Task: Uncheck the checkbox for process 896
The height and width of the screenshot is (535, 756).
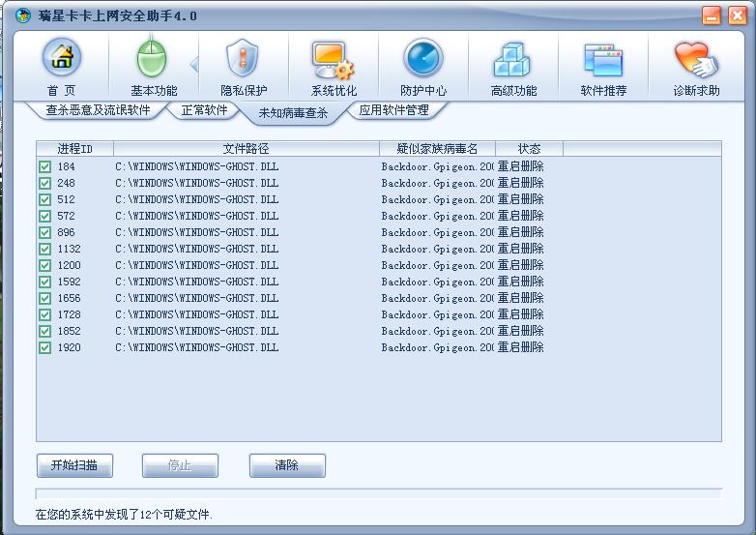Action: click(44, 232)
